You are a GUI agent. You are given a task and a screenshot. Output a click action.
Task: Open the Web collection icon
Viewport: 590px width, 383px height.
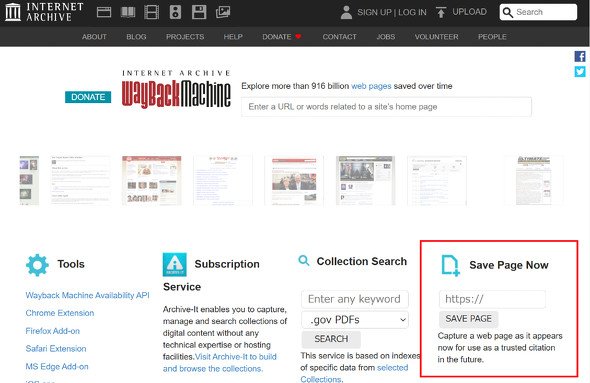click(x=104, y=12)
